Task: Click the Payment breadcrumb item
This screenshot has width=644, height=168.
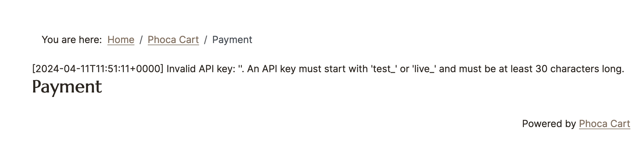Action: point(232,40)
